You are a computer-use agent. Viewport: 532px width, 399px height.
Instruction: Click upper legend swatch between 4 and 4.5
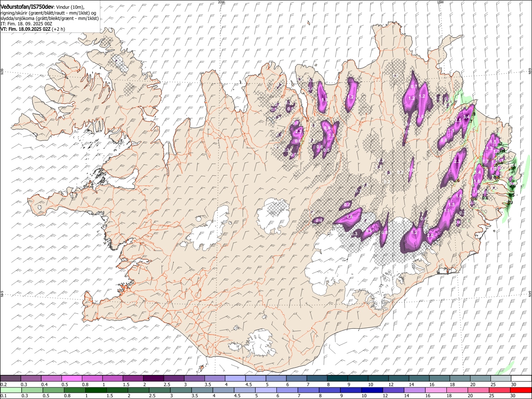234,378
